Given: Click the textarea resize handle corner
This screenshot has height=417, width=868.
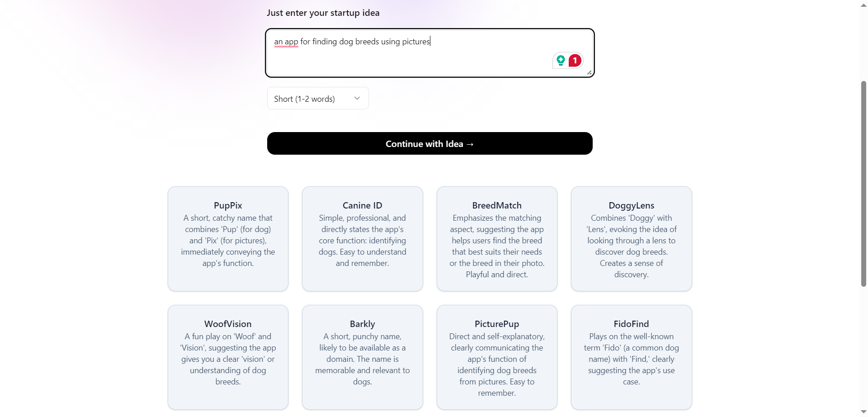Looking at the screenshot, I should tap(589, 72).
